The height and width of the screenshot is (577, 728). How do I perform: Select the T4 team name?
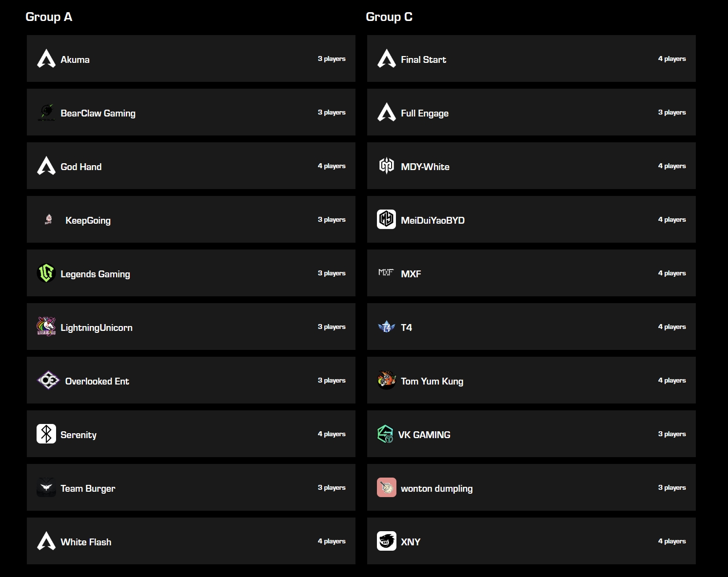coord(406,327)
